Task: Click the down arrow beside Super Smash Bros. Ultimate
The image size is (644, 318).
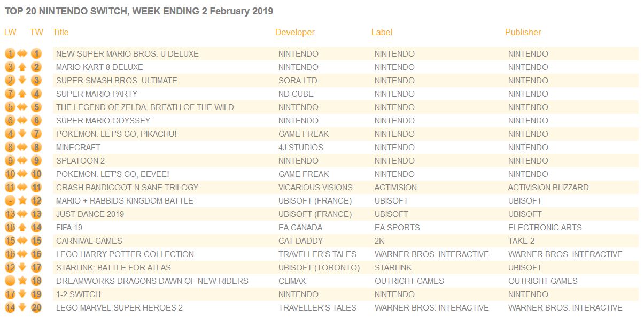Action: pos(22,81)
